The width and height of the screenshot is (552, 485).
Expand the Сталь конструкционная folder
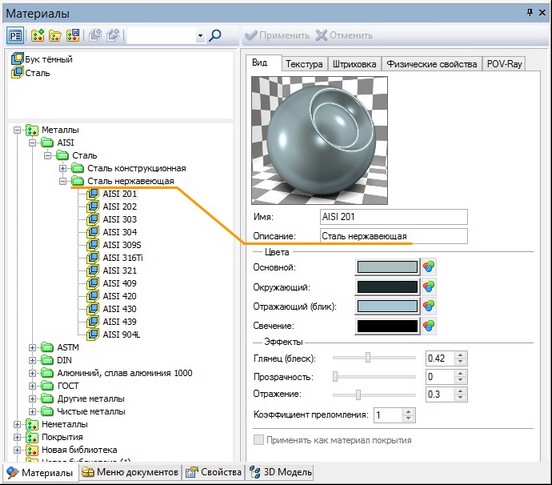pos(63,168)
